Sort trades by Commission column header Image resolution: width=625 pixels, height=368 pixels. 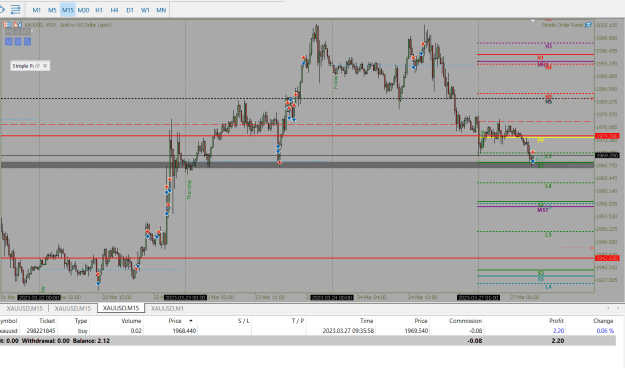pos(465,321)
